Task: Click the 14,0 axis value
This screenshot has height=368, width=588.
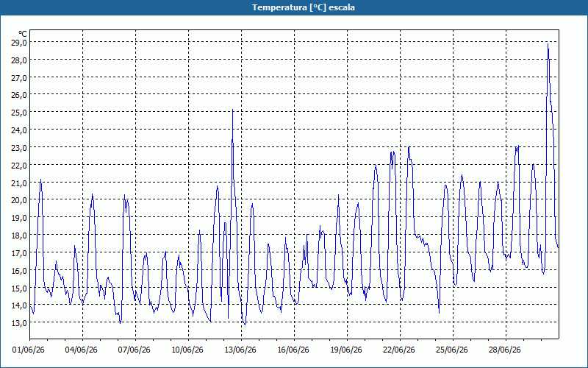Action: [19, 305]
